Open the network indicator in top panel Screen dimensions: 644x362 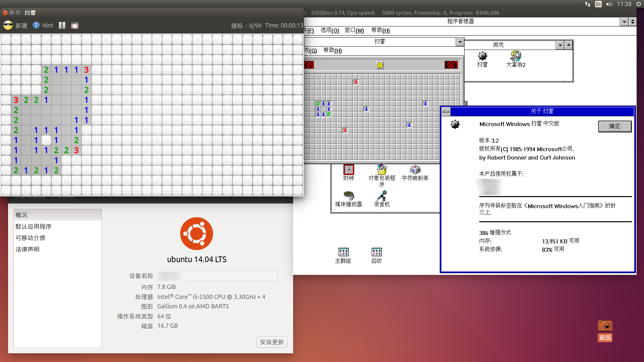(x=588, y=4)
